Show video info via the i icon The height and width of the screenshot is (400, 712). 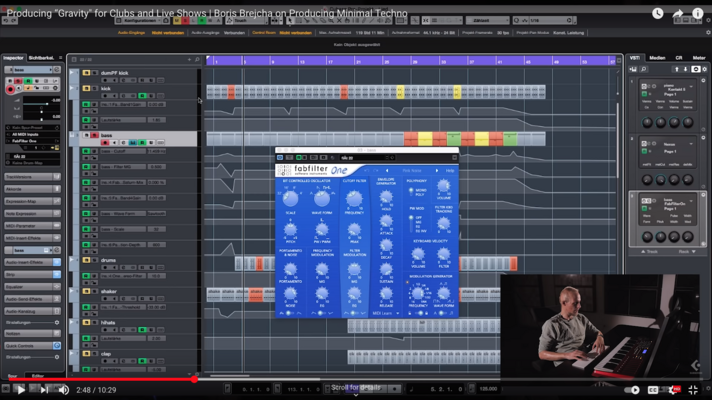(698, 13)
